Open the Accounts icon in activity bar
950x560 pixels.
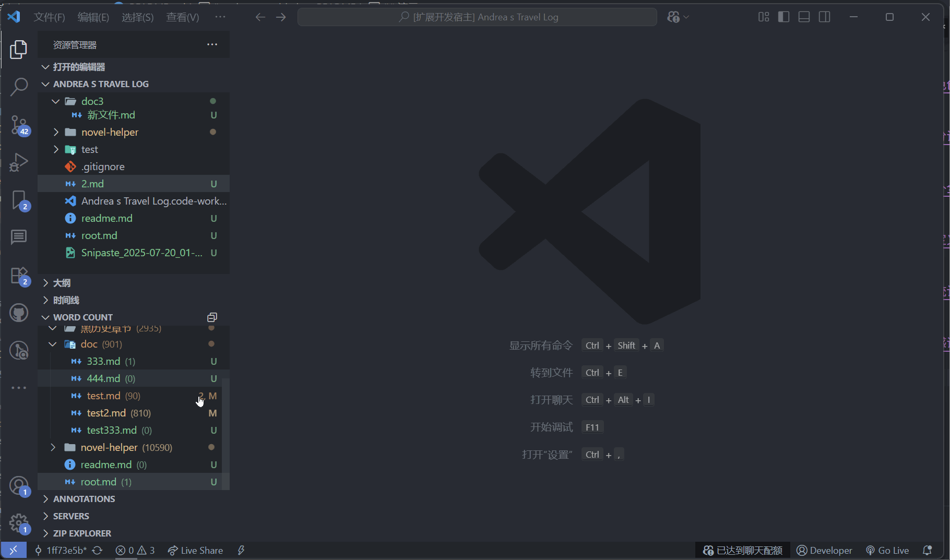tap(19, 486)
